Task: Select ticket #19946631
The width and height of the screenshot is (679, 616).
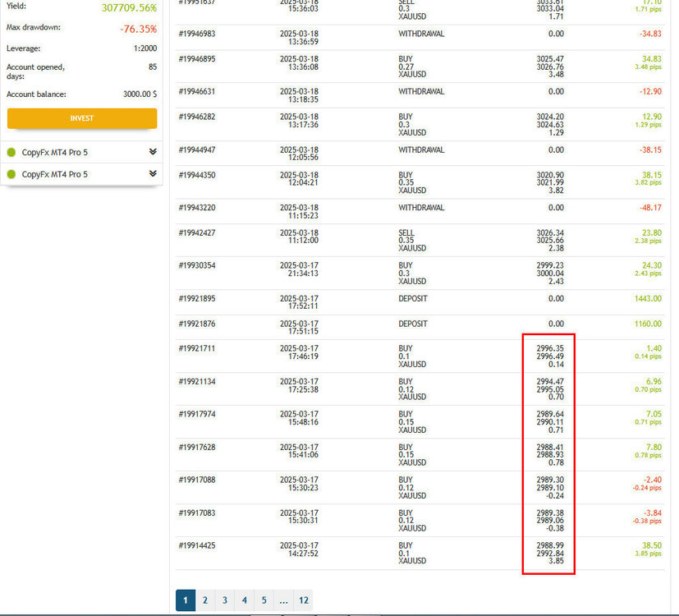Action: click(197, 91)
